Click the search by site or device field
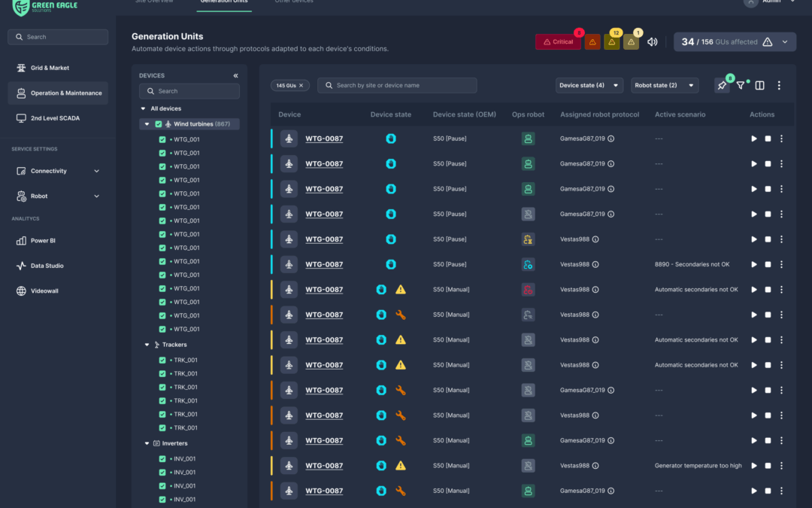Viewport: 812px width, 508px height. [397, 86]
